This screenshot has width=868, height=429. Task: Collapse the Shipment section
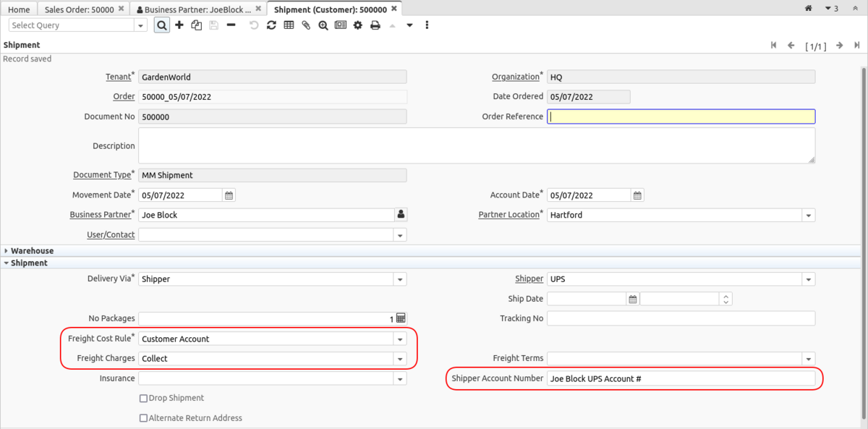pyautogui.click(x=29, y=263)
